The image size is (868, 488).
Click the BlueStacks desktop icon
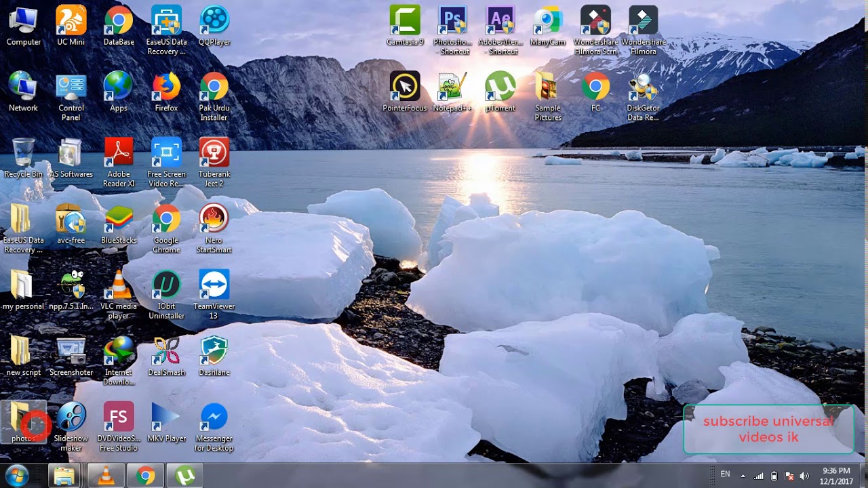click(x=119, y=219)
